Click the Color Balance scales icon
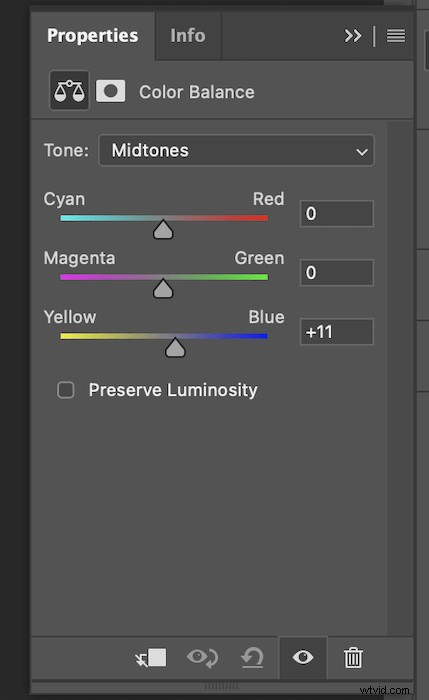The width and height of the screenshot is (429, 700). coord(69,91)
